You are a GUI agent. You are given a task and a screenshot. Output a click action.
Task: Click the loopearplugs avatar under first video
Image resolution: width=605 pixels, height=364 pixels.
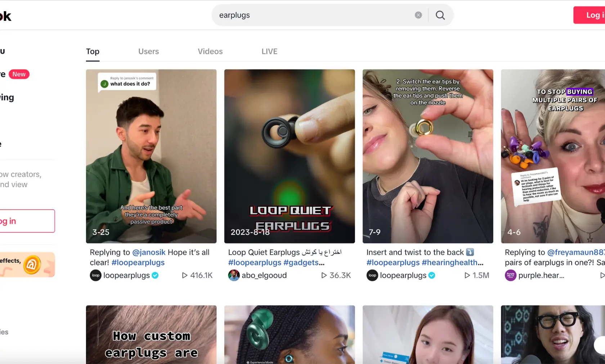point(95,275)
